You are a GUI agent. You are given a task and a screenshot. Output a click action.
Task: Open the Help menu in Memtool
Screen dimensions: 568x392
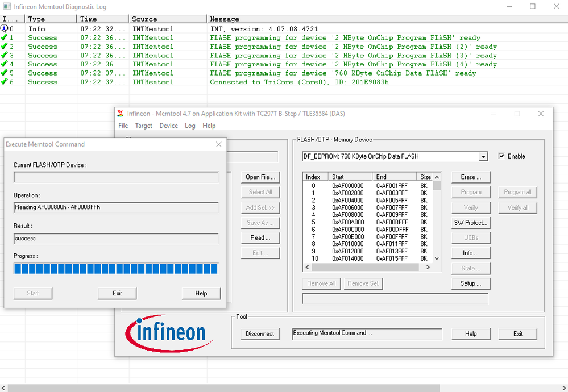pos(209,126)
